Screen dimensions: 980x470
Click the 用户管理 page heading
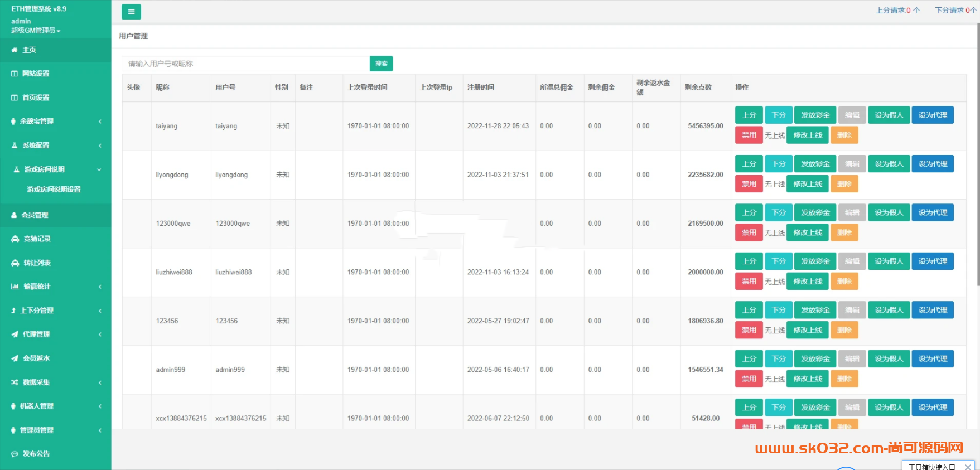[133, 36]
